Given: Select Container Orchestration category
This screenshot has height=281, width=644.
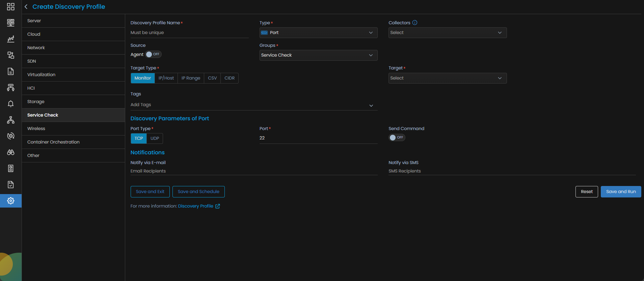Looking at the screenshot, I should [x=73, y=142].
